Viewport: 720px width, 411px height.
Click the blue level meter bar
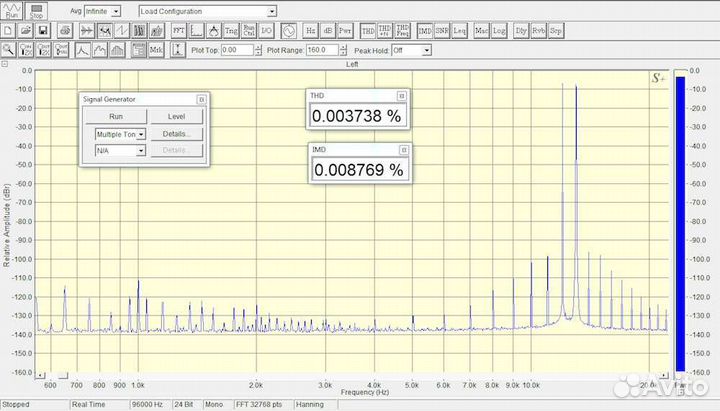point(681,220)
